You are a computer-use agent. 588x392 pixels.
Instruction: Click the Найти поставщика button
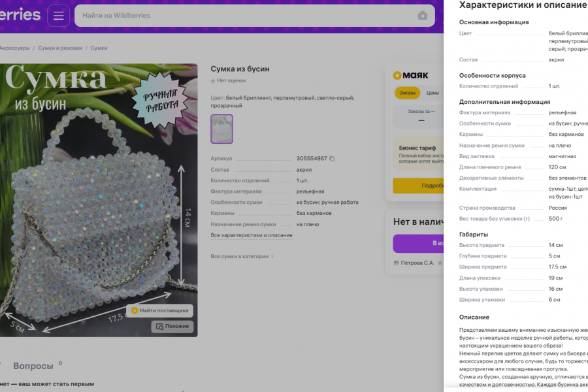[160, 310]
